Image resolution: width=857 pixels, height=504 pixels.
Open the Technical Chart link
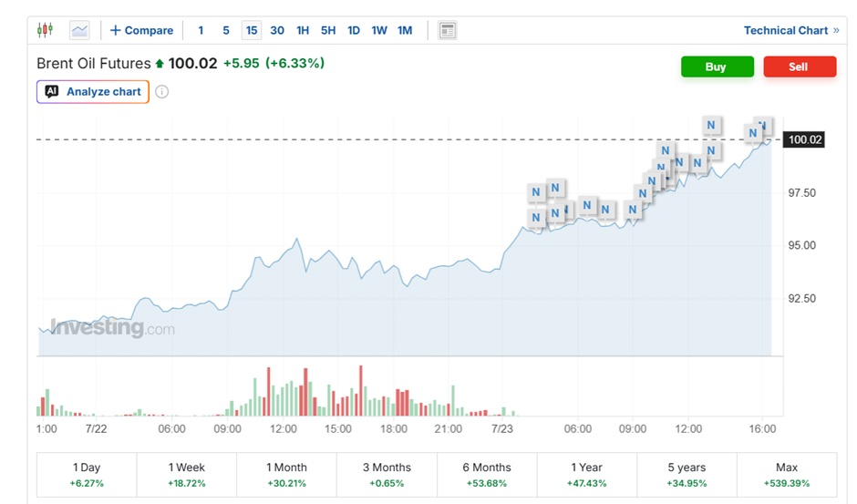[790, 31]
